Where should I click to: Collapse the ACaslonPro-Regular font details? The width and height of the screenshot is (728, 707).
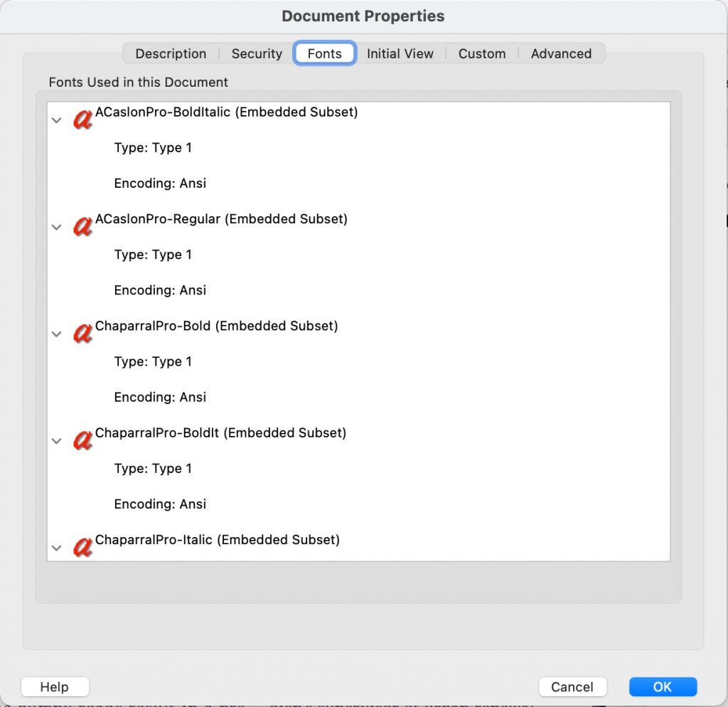click(x=56, y=227)
